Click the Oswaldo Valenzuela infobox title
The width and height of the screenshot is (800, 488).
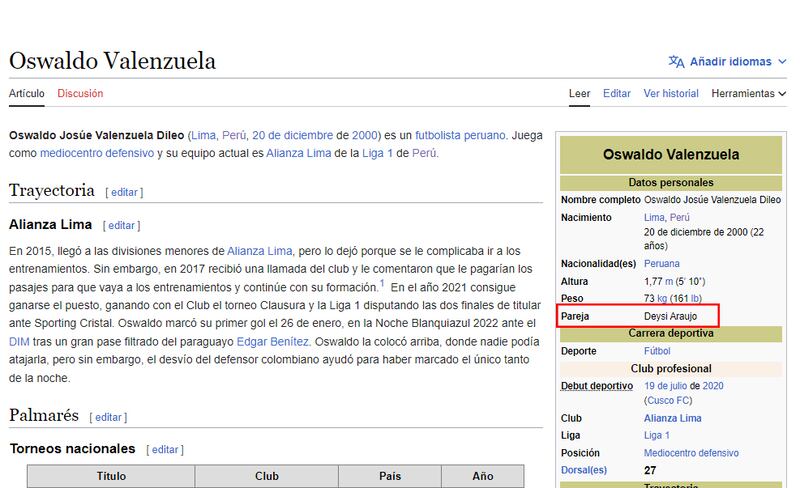click(x=671, y=154)
